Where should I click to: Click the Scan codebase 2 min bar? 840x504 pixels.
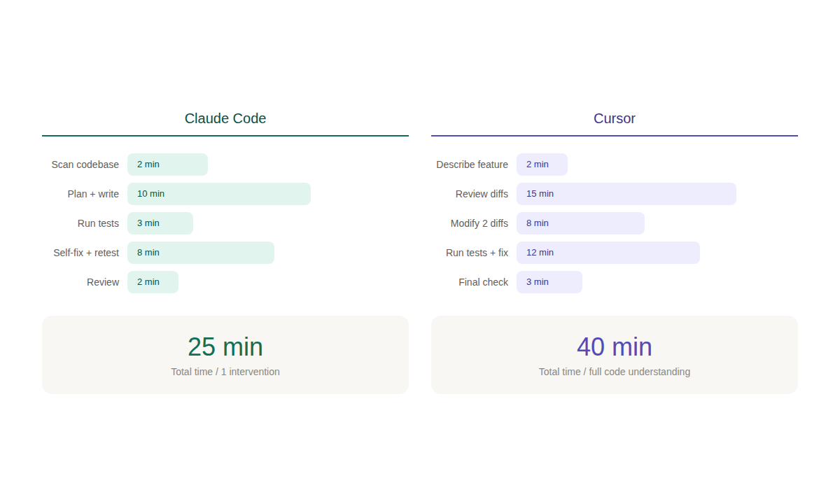tap(167, 164)
